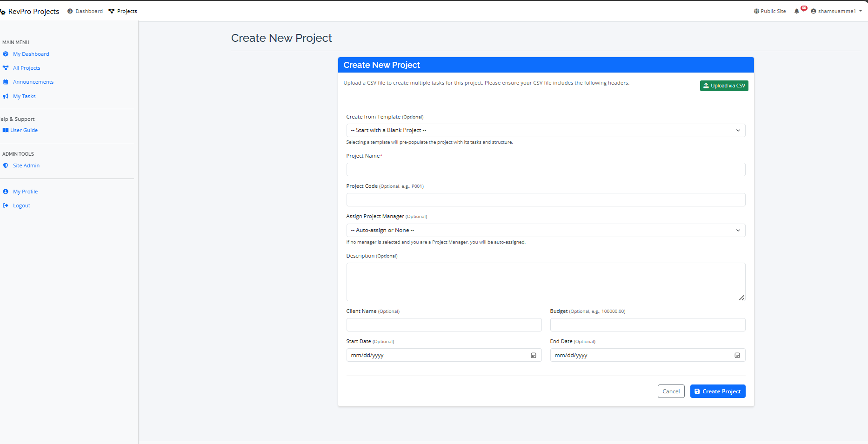
Task: Click the Upload via CSV button
Action: tap(724, 86)
